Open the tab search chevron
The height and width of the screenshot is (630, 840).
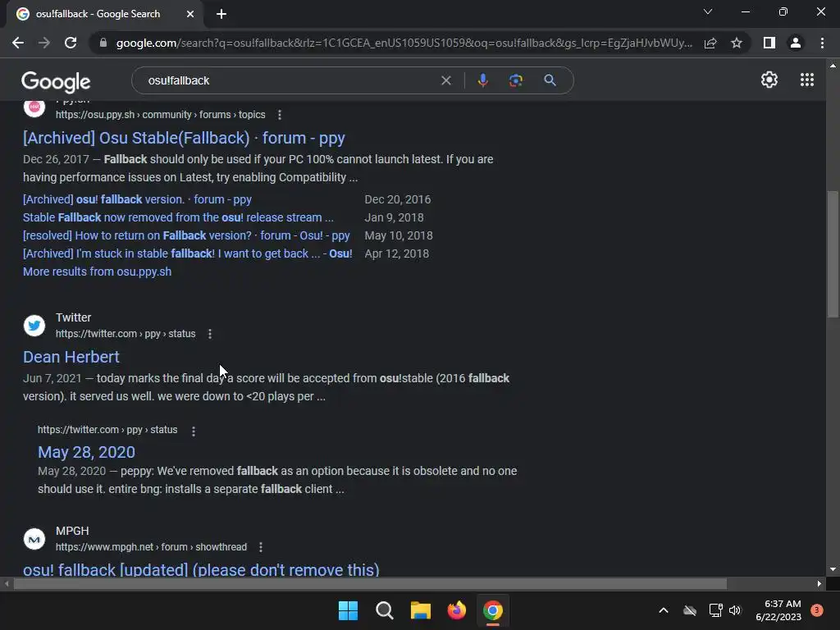(x=708, y=11)
